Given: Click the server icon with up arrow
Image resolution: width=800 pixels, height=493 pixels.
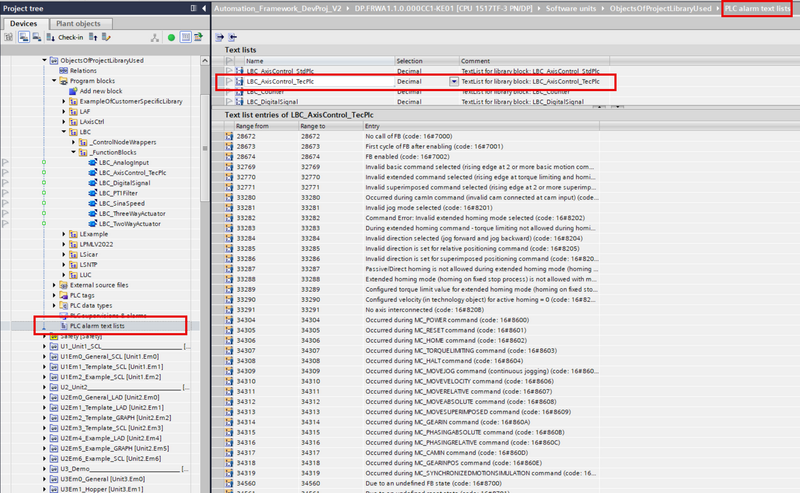Looking at the screenshot, I should coord(93,37).
